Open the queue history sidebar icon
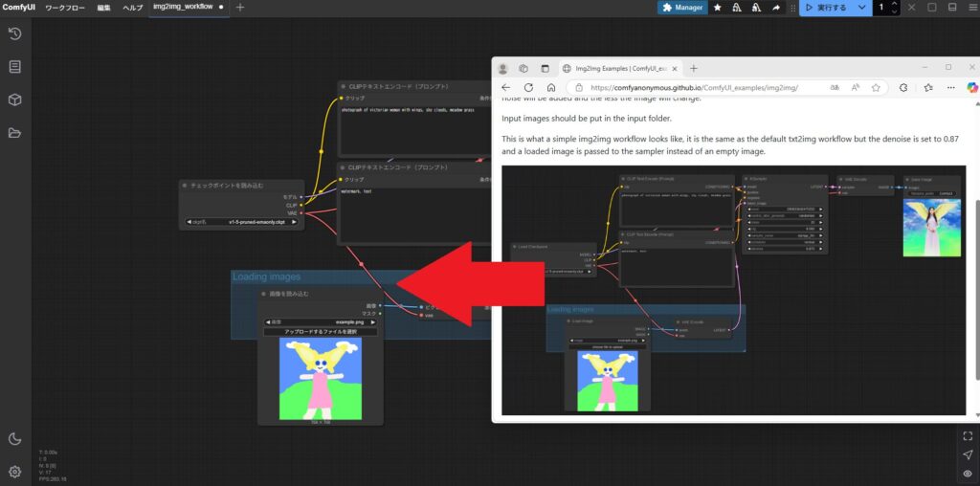The image size is (980, 486). point(15,33)
